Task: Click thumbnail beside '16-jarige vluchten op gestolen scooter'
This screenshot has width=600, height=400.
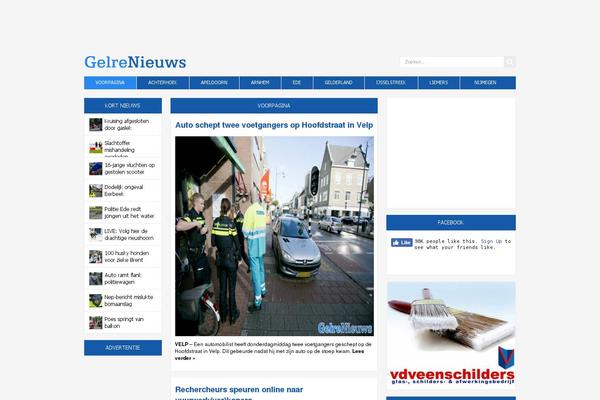Action: click(96, 168)
